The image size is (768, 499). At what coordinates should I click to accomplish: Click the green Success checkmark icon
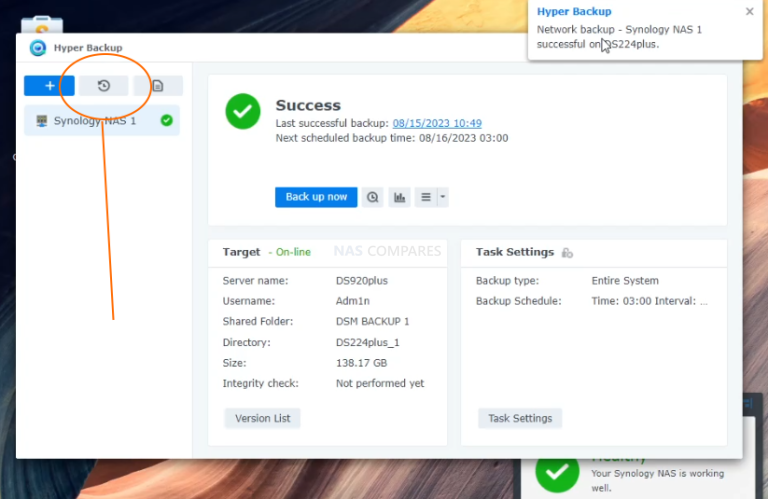pyautogui.click(x=243, y=111)
